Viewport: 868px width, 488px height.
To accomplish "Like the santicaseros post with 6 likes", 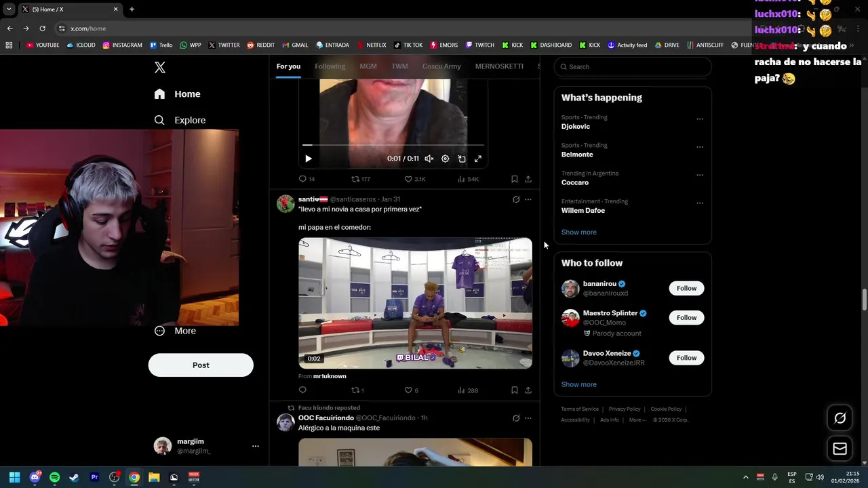I will point(411,390).
